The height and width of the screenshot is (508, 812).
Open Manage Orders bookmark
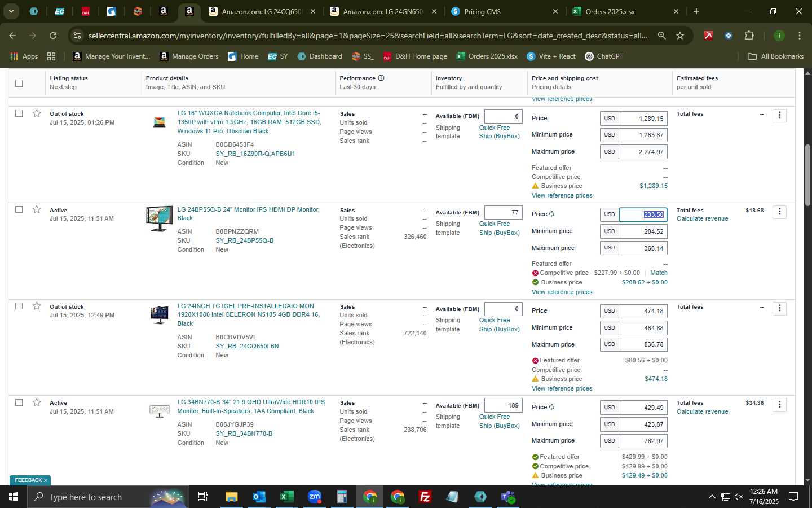coord(189,56)
